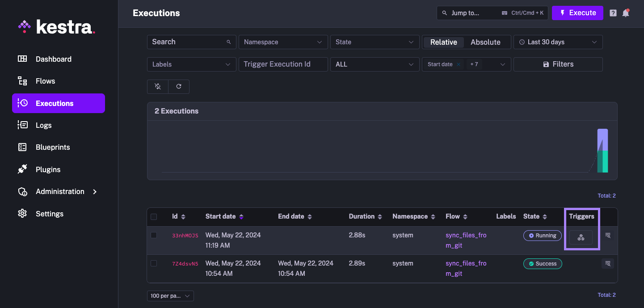This screenshot has height=308, width=644.
Task: Click the Execute button
Action: [x=577, y=13]
